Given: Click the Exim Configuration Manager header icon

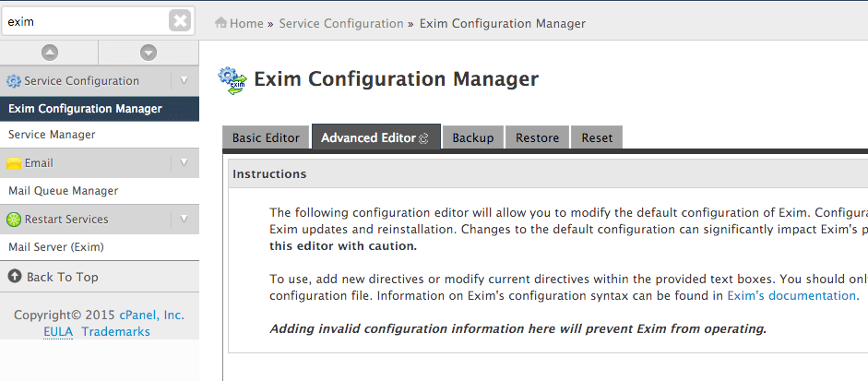Looking at the screenshot, I should click(x=232, y=80).
